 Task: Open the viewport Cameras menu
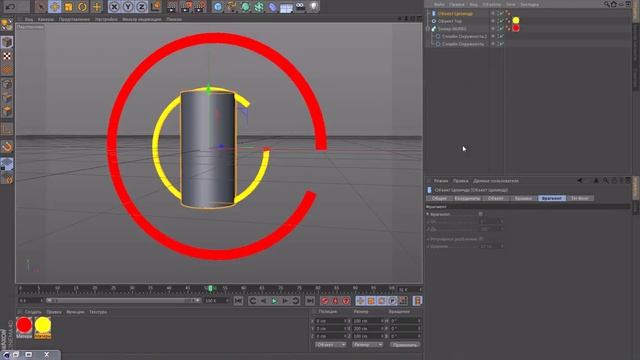click(46, 19)
